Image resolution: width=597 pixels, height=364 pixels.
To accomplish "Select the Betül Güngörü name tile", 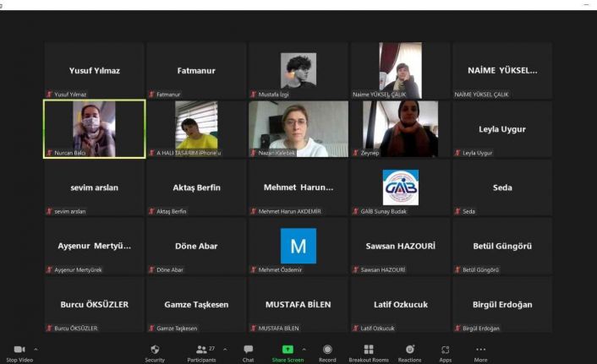I will point(502,246).
